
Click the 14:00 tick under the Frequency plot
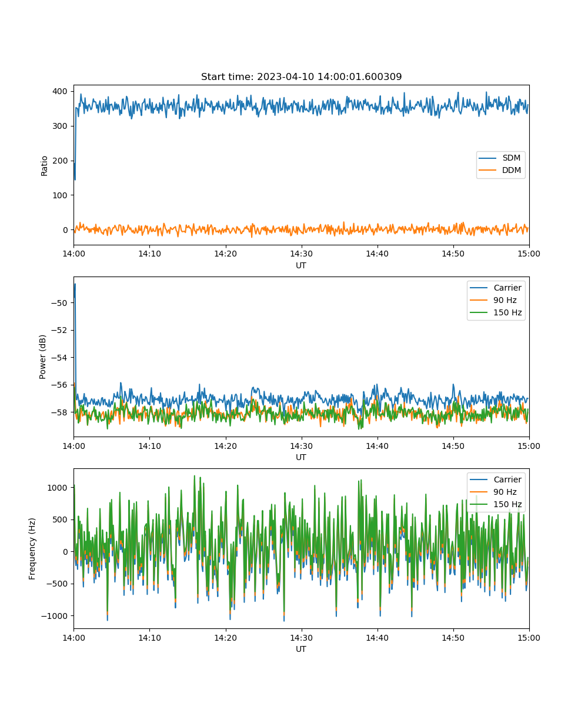tap(73, 638)
